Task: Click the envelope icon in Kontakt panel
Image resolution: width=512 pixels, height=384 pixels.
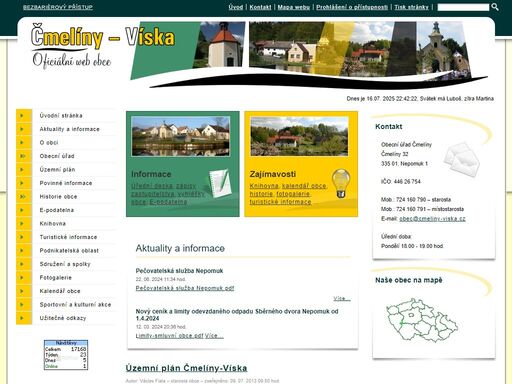Action: 462,159
